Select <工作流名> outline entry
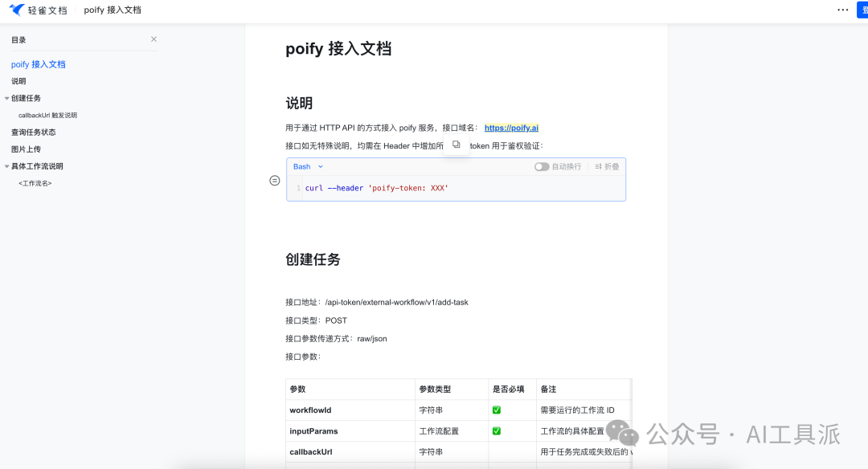The width and height of the screenshot is (868, 469). tap(35, 184)
